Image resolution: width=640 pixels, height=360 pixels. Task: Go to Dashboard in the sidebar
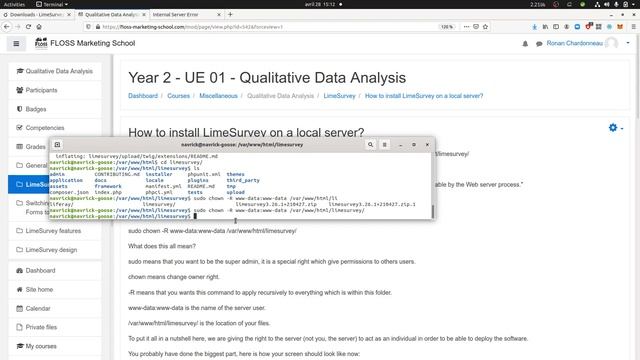[x=55, y=270]
